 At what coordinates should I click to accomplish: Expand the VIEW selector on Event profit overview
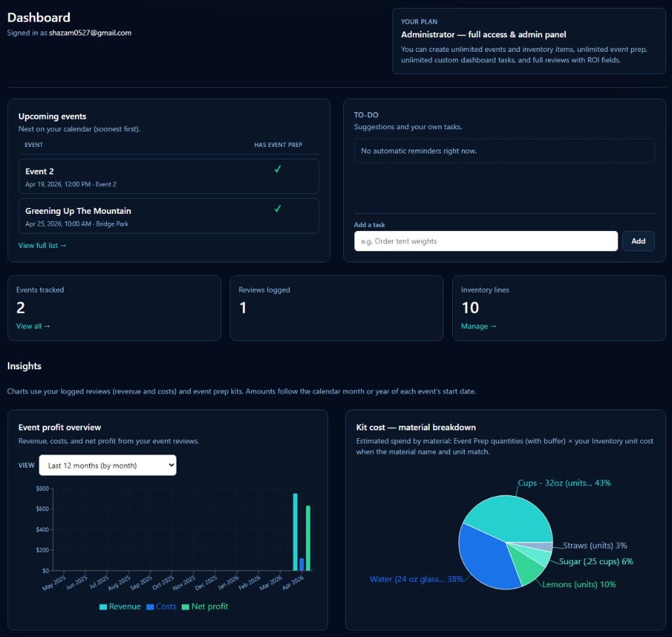[108, 464]
